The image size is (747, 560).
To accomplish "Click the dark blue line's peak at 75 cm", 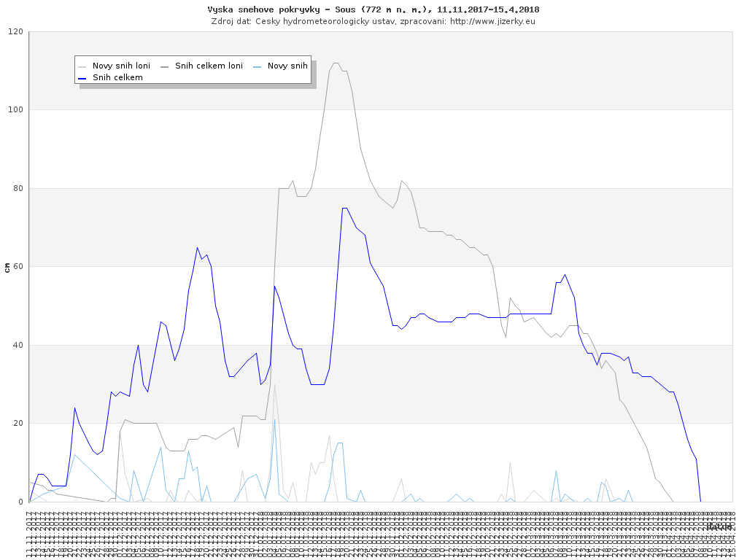I will pos(344,209).
